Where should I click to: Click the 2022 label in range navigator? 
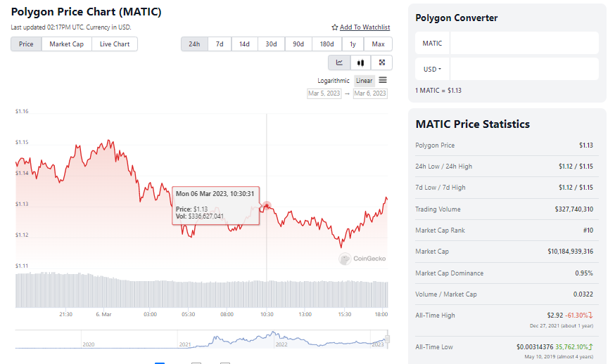pyautogui.click(x=281, y=344)
